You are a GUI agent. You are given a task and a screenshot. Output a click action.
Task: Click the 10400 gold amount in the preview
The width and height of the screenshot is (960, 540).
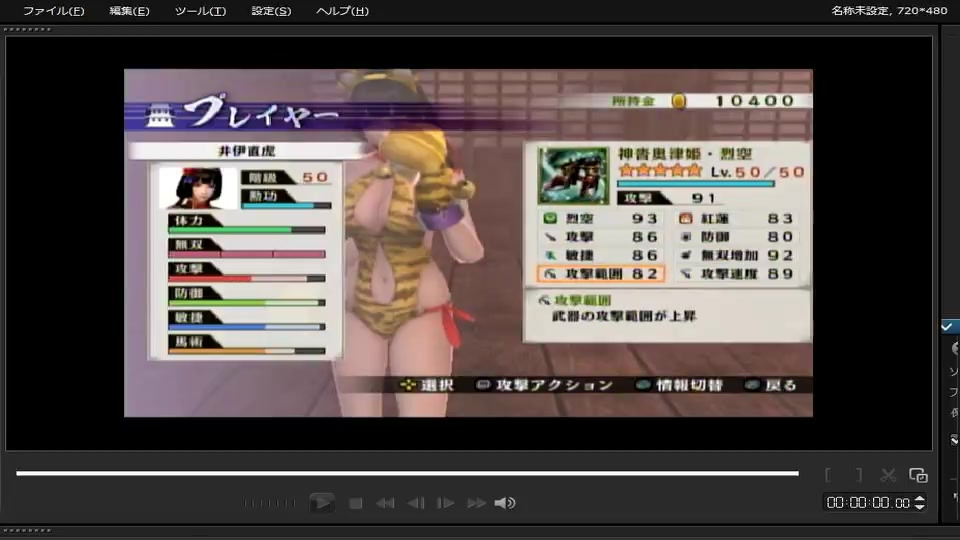pyautogui.click(x=754, y=101)
